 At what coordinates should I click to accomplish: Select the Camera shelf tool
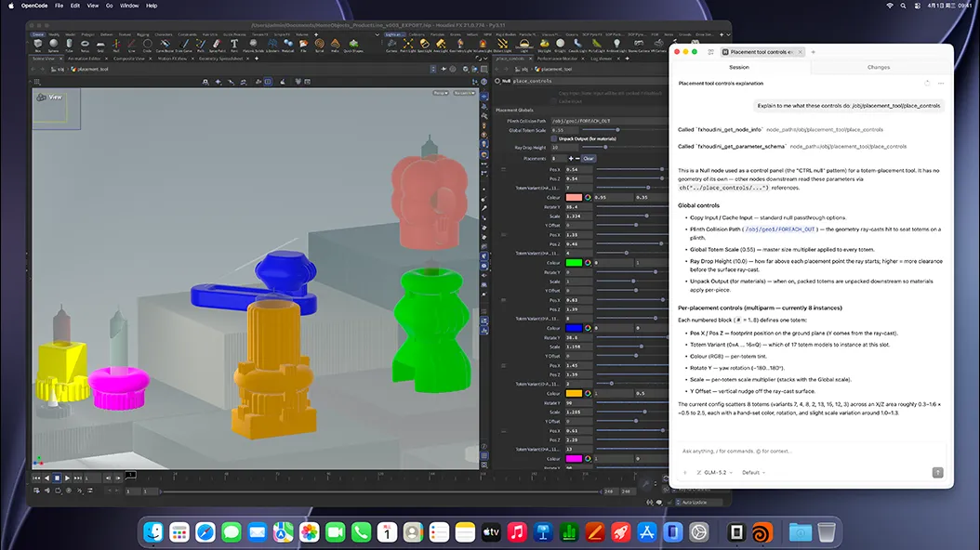tap(391, 46)
